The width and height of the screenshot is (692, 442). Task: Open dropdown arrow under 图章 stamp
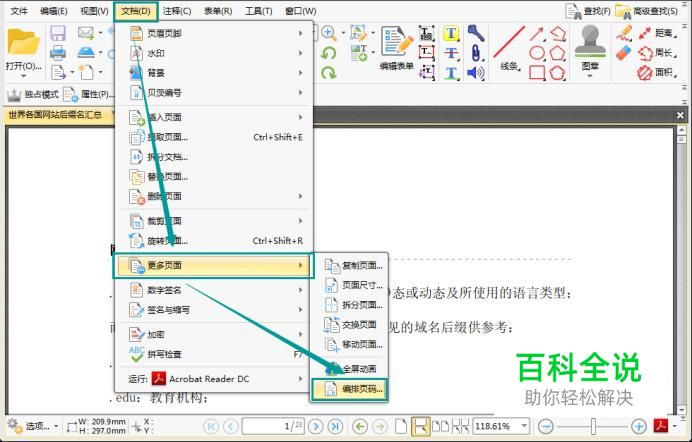(590, 76)
